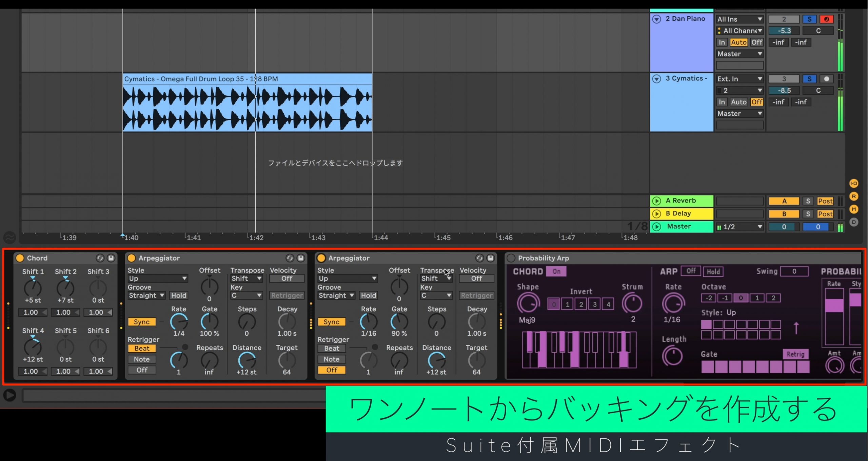868x461 pixels.
Task: Open Master output dropdown on Dan Piano track
Action: click(739, 54)
